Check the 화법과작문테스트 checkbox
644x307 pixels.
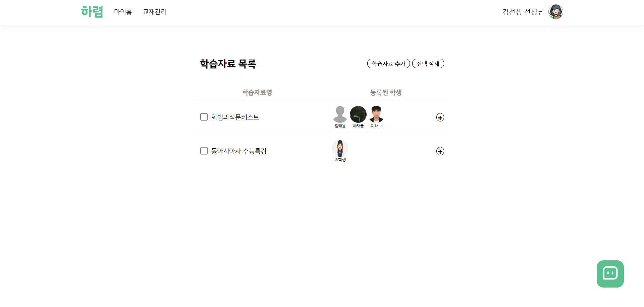pos(204,117)
